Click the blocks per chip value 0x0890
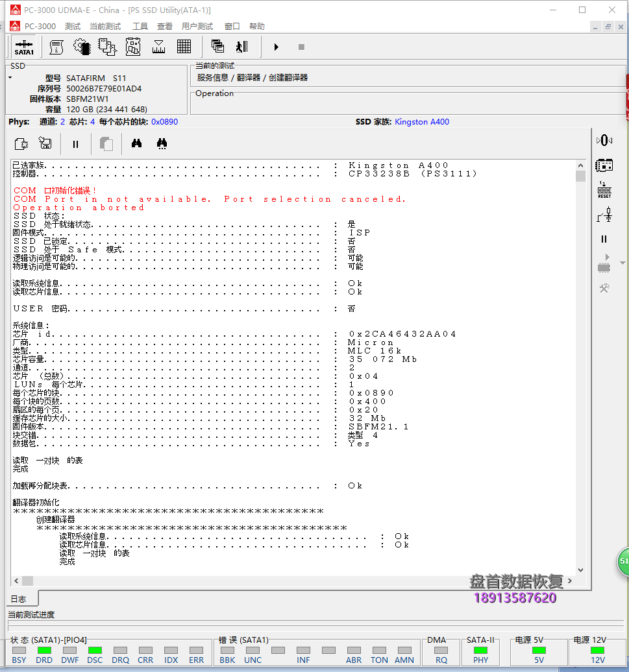 (164, 122)
